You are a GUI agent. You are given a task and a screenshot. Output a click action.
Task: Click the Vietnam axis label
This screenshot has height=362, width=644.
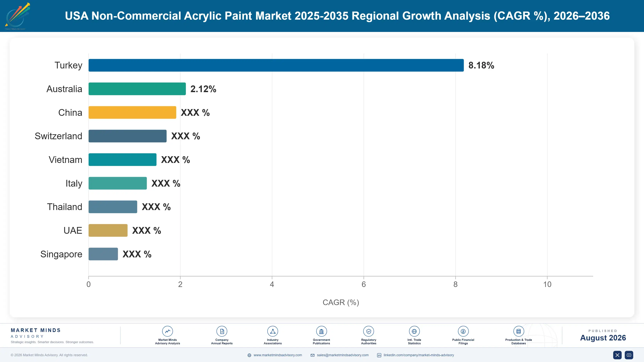(x=65, y=160)
